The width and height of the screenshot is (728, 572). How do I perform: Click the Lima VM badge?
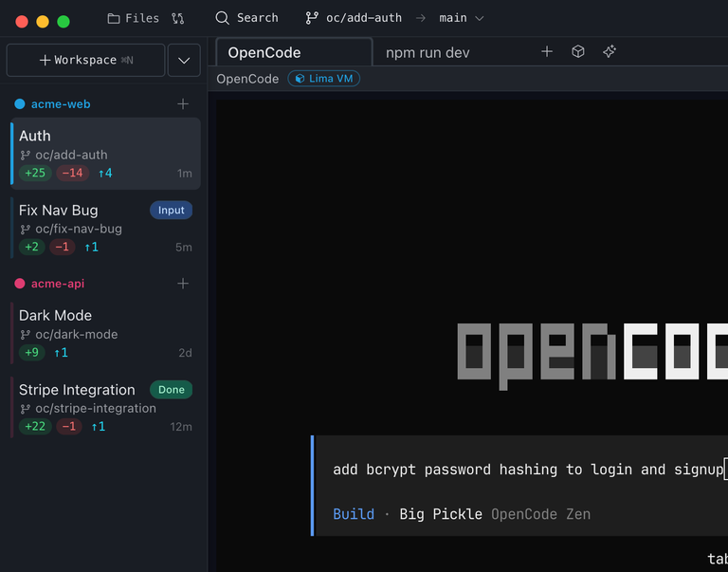(323, 79)
